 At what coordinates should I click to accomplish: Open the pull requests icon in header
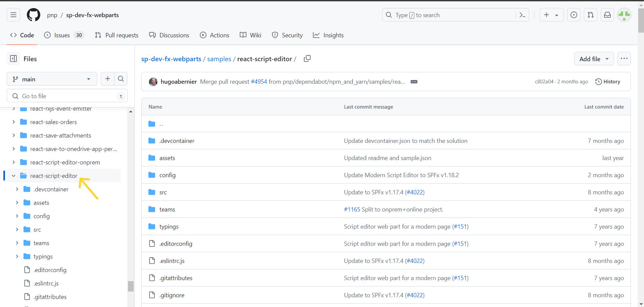[x=590, y=15]
